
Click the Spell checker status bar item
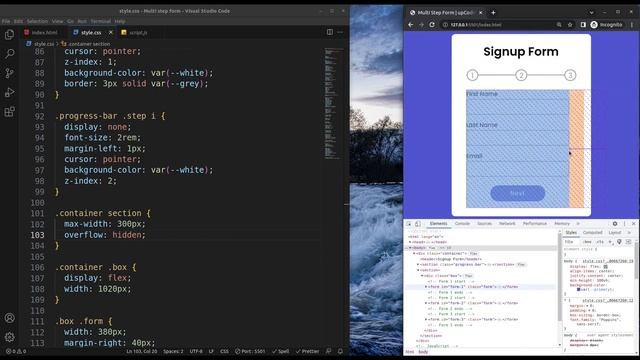point(280,351)
